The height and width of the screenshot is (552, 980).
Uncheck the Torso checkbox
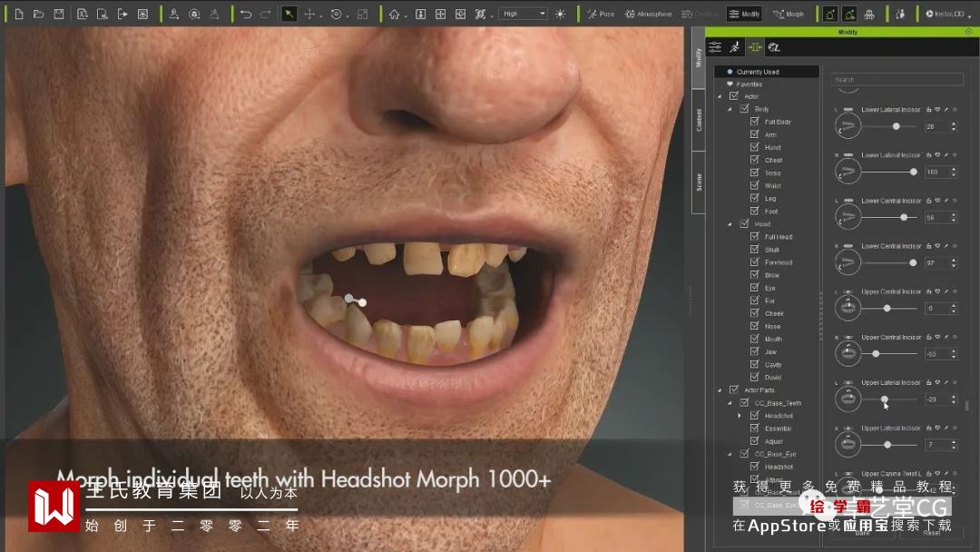point(754,172)
